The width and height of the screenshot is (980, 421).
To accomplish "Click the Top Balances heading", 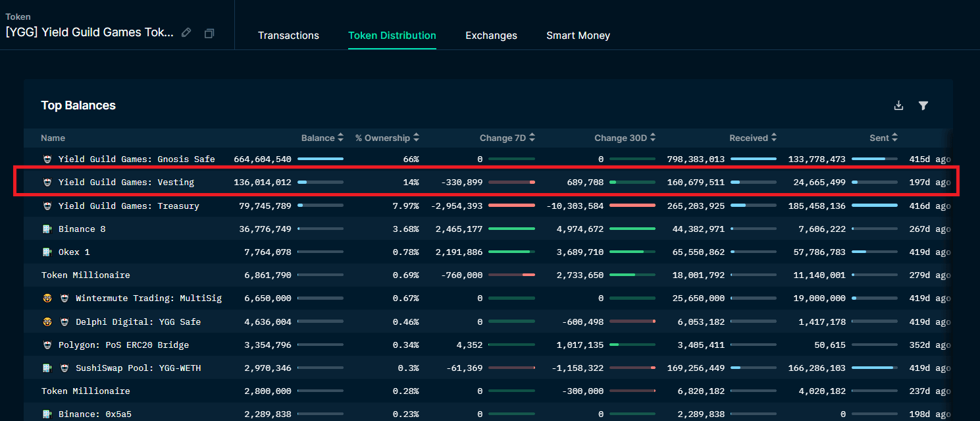I will [78, 105].
